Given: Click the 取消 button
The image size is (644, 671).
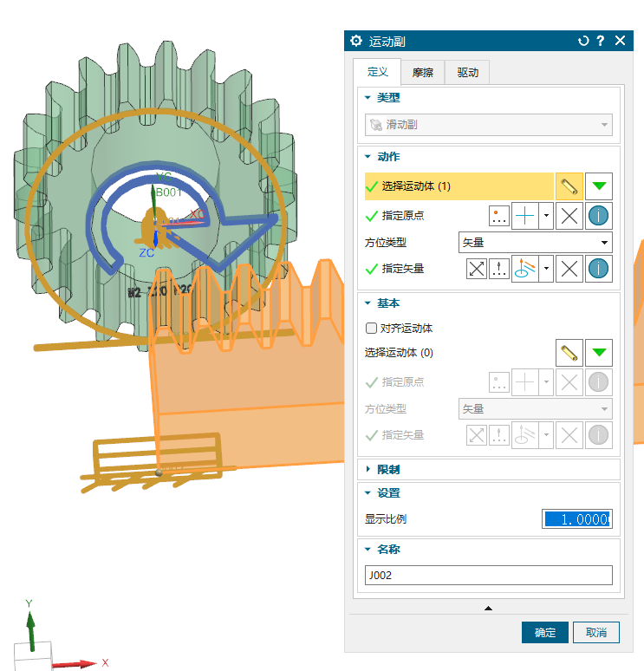Looking at the screenshot, I should (x=596, y=633).
